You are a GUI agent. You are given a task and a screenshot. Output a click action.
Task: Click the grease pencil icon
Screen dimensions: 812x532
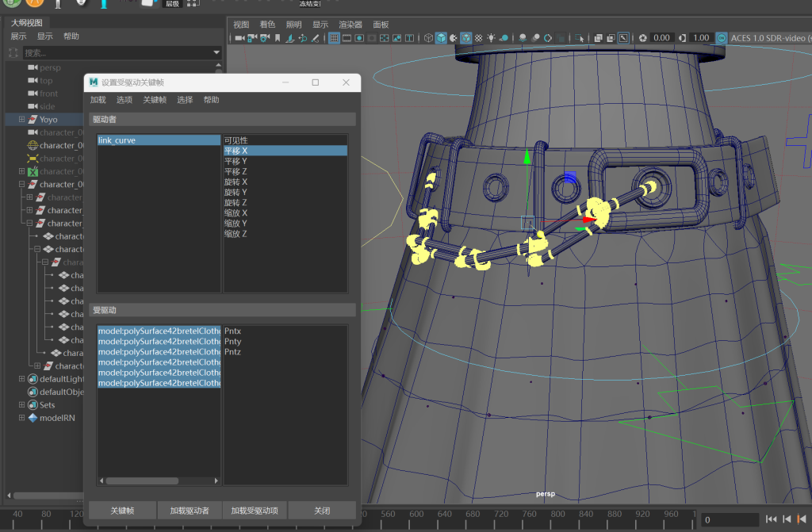315,38
